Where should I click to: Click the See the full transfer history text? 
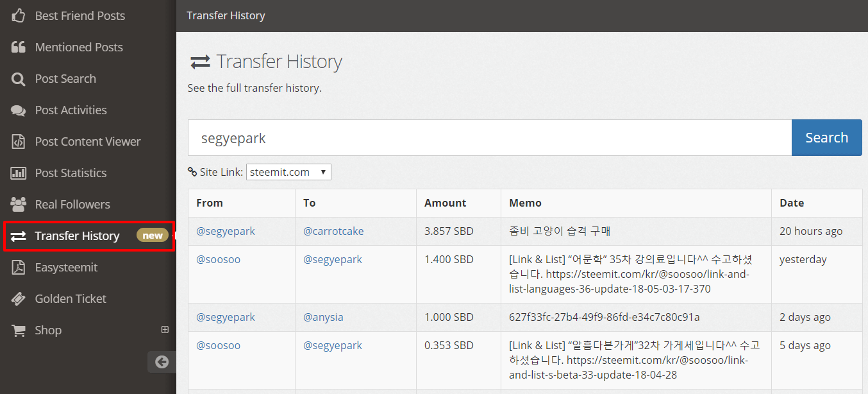tap(255, 88)
